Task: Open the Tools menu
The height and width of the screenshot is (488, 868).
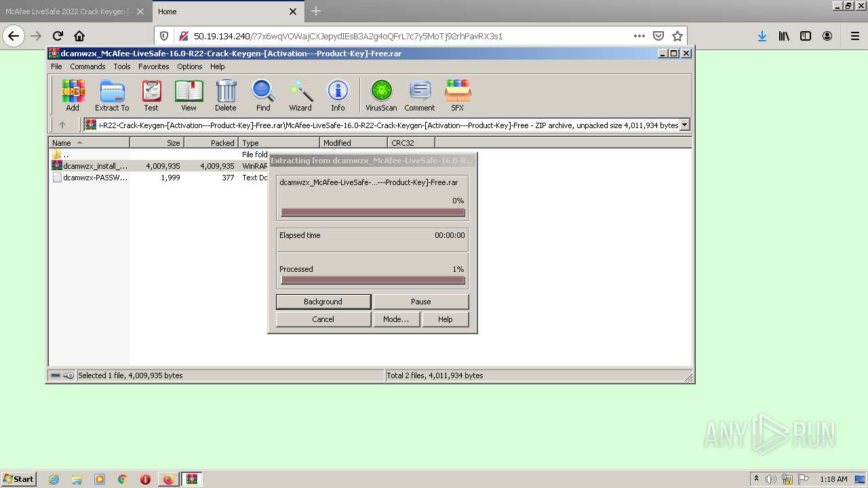Action: click(x=122, y=66)
